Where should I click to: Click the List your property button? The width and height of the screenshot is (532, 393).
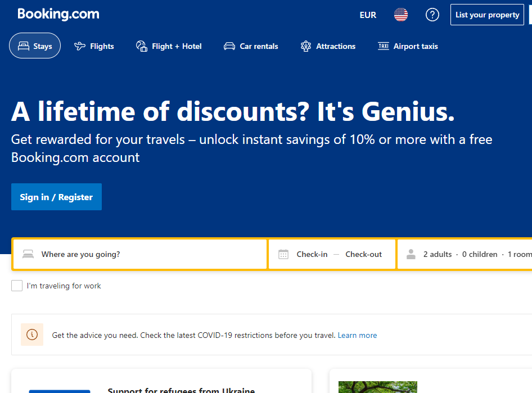coord(487,15)
